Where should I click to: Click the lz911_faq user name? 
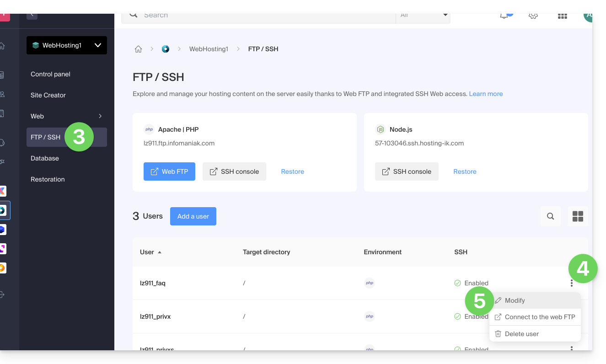tap(153, 283)
